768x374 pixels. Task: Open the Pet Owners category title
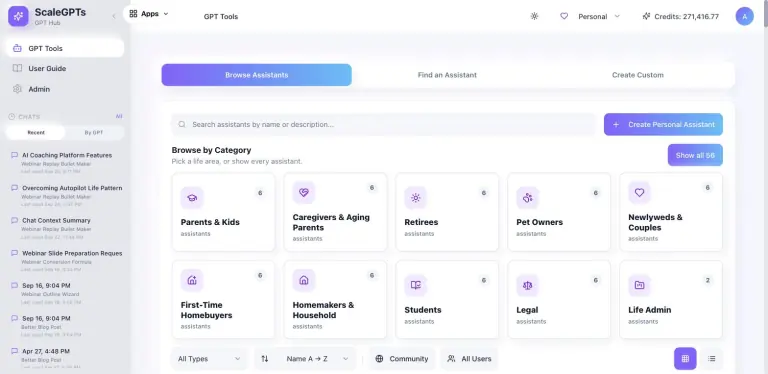coord(539,222)
